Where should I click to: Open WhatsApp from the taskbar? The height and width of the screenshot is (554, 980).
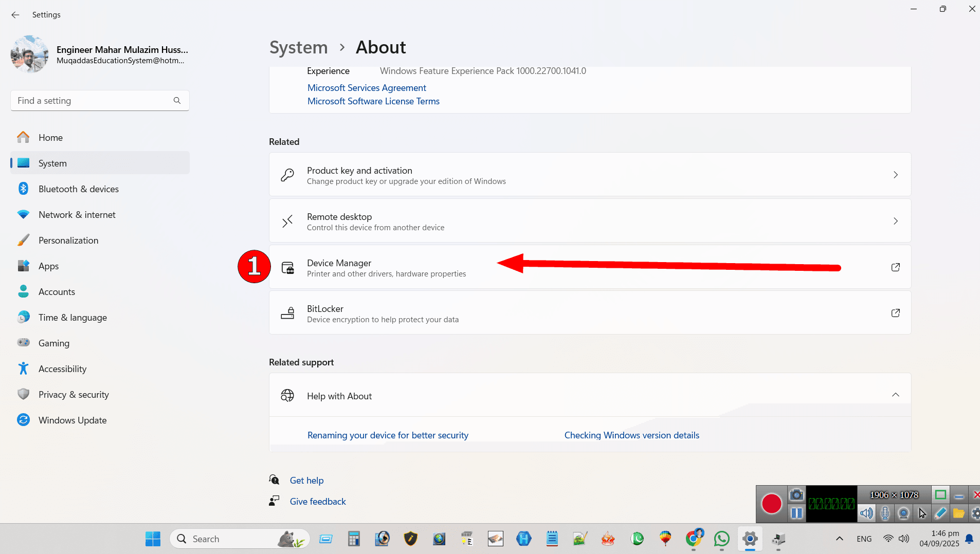[721, 539]
